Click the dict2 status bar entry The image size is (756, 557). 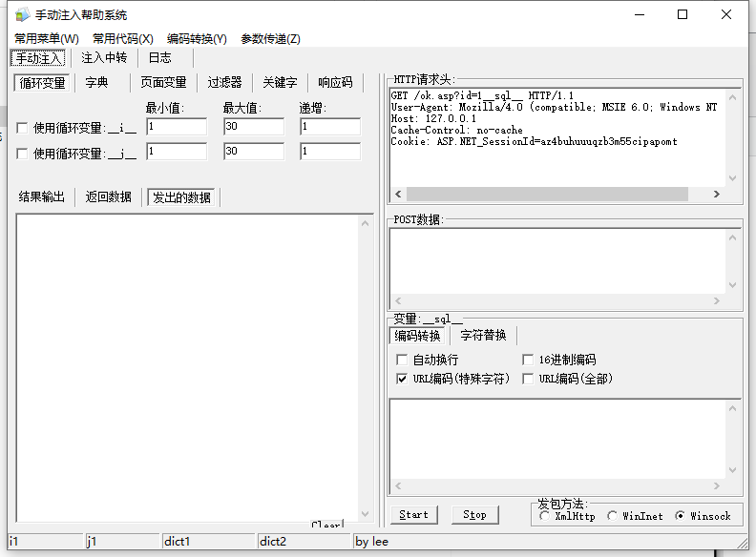(x=304, y=542)
